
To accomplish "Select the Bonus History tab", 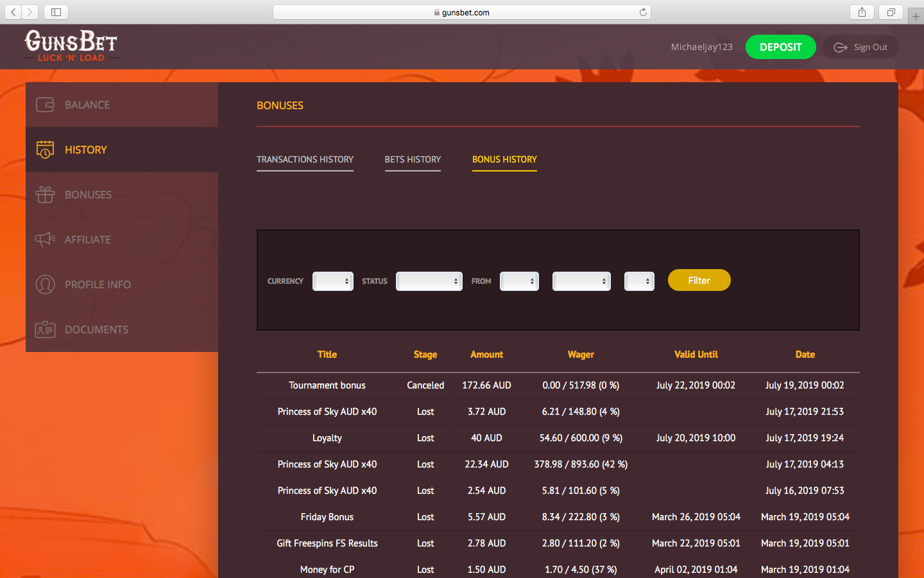I will 504,159.
